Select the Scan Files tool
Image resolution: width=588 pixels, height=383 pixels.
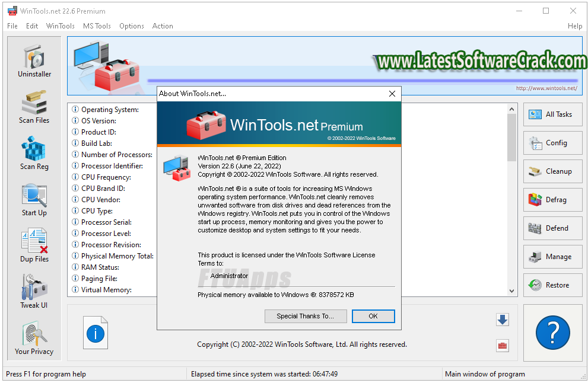[x=34, y=107]
